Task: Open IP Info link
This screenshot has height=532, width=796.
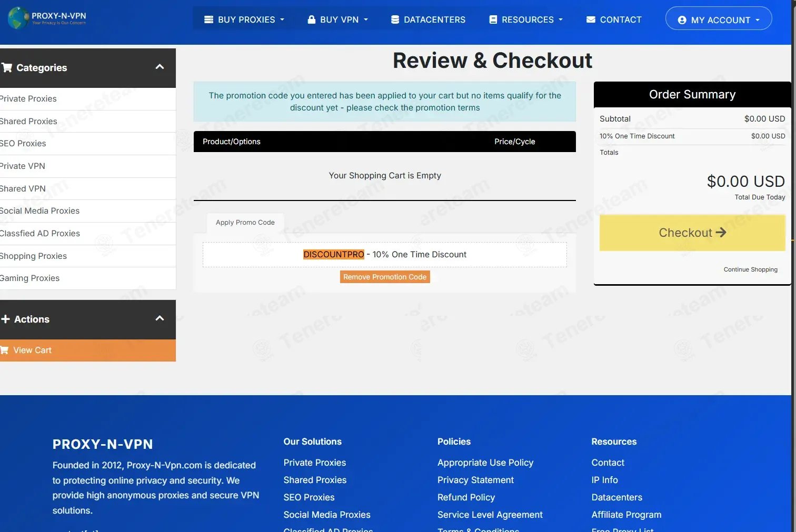Action: (604, 480)
